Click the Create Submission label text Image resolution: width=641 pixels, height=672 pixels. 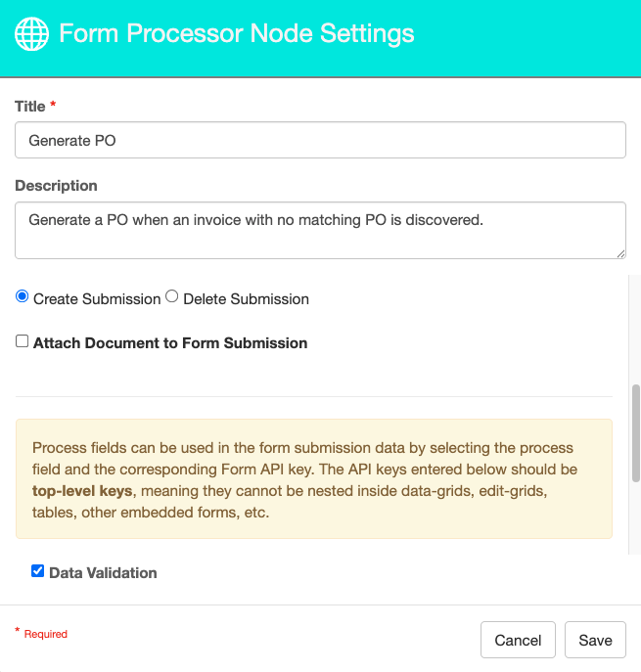(97, 299)
